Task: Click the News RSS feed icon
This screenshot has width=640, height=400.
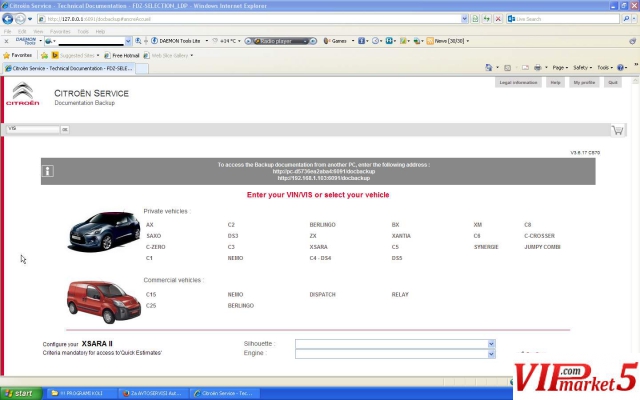Action: pos(430,41)
